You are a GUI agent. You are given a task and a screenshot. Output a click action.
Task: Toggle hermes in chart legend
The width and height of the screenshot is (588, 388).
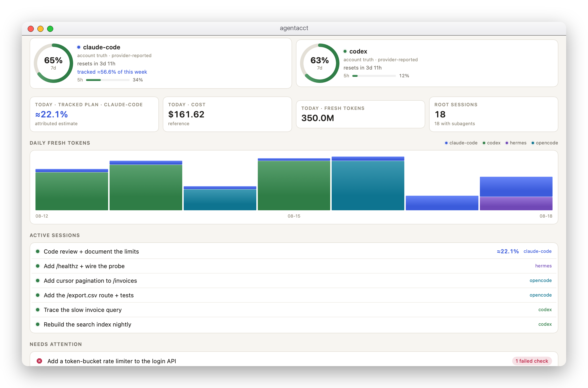tap(516, 143)
